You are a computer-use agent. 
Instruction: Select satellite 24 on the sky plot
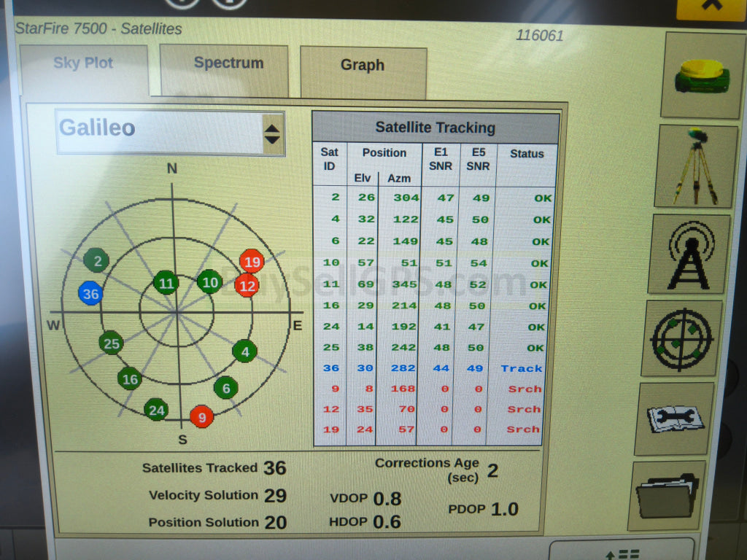pos(156,410)
